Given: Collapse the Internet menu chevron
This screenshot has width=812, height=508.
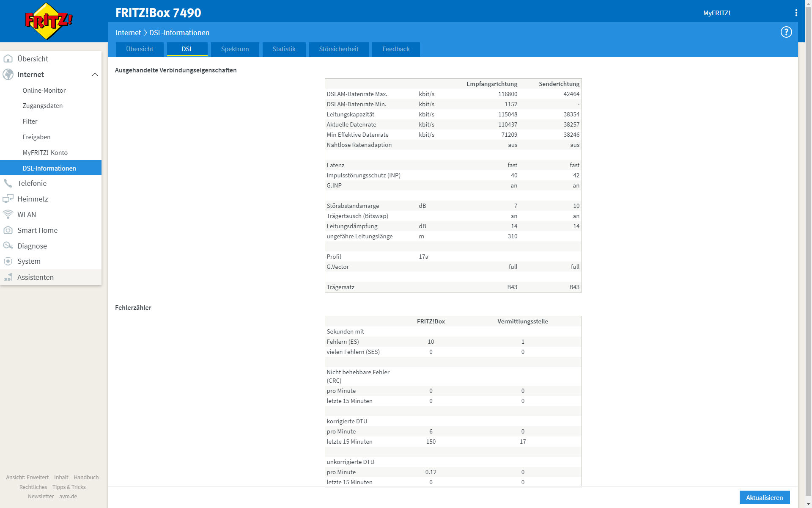Looking at the screenshot, I should click(x=95, y=75).
